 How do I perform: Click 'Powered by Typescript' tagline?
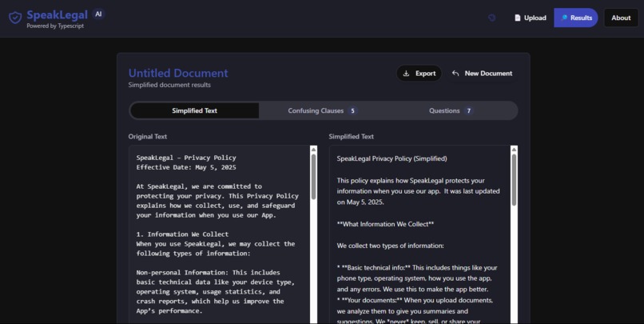pyautogui.click(x=55, y=26)
